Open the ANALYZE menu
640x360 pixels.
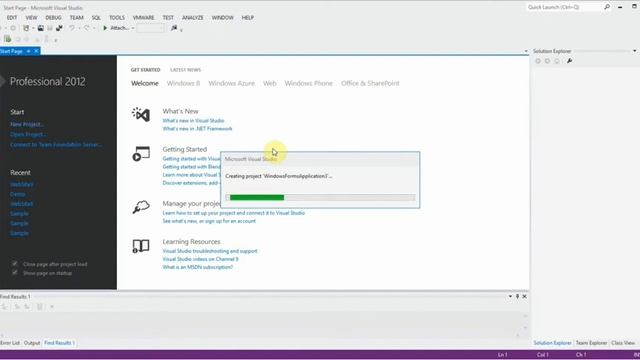point(192,18)
